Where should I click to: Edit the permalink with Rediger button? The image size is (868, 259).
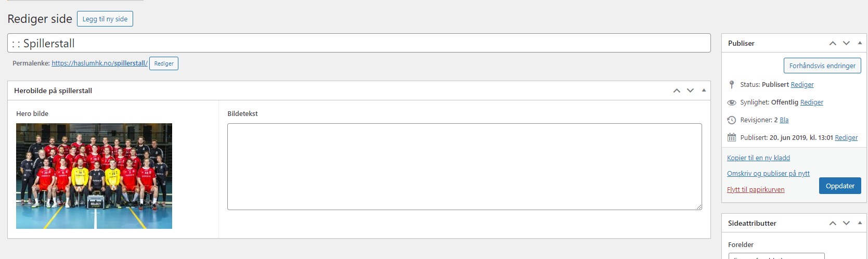point(164,63)
